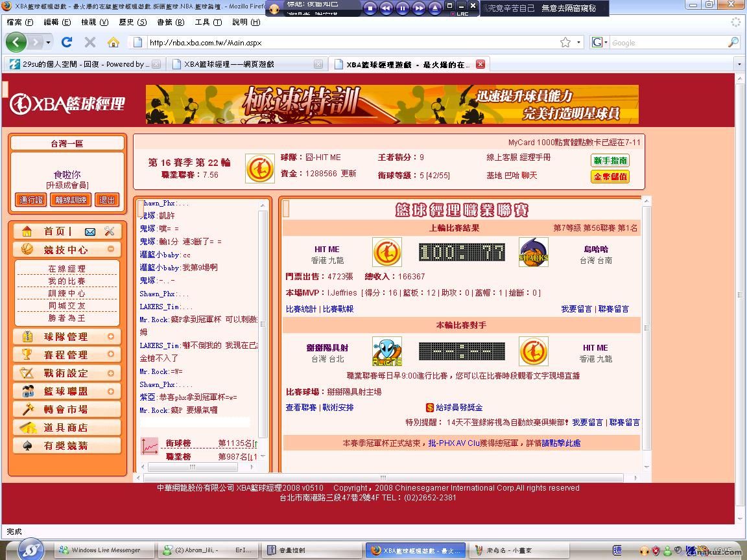Click the Firefox home button

pos(113,42)
